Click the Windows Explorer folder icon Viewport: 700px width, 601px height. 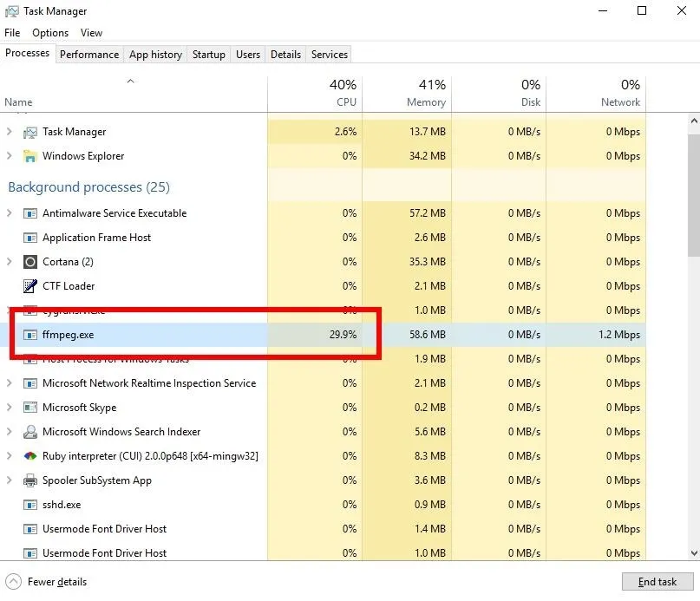click(x=29, y=156)
